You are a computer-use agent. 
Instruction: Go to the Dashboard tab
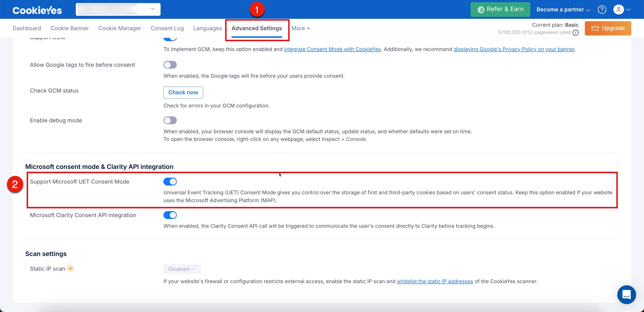tap(27, 28)
